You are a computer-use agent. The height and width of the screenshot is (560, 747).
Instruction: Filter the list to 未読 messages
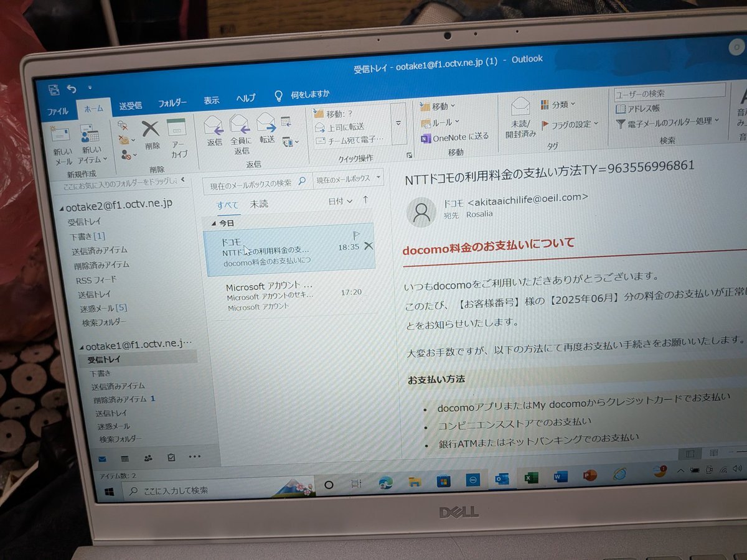click(x=260, y=204)
